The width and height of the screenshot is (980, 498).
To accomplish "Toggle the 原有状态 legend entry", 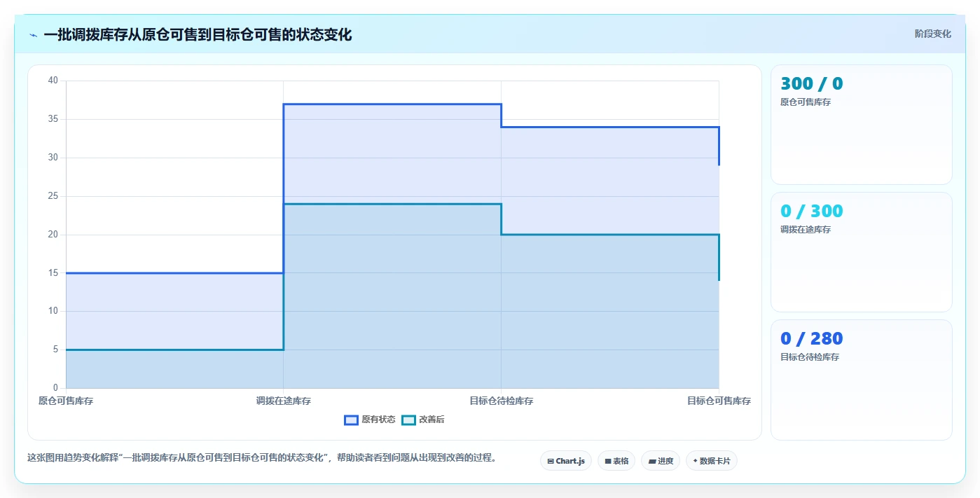I will [x=370, y=420].
